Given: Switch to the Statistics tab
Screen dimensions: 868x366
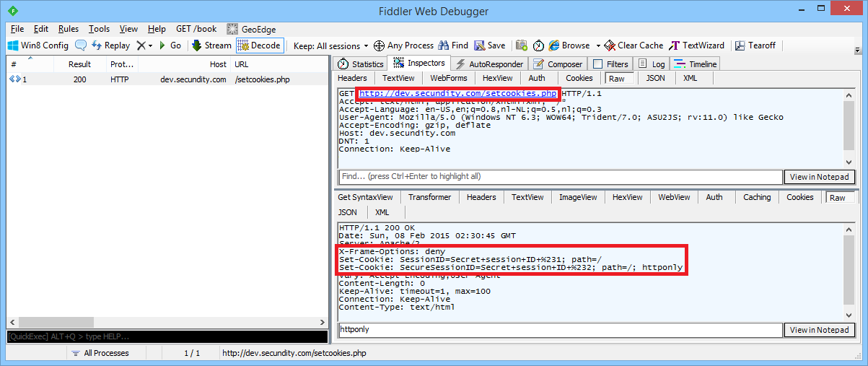Looking at the screenshot, I should [360, 64].
